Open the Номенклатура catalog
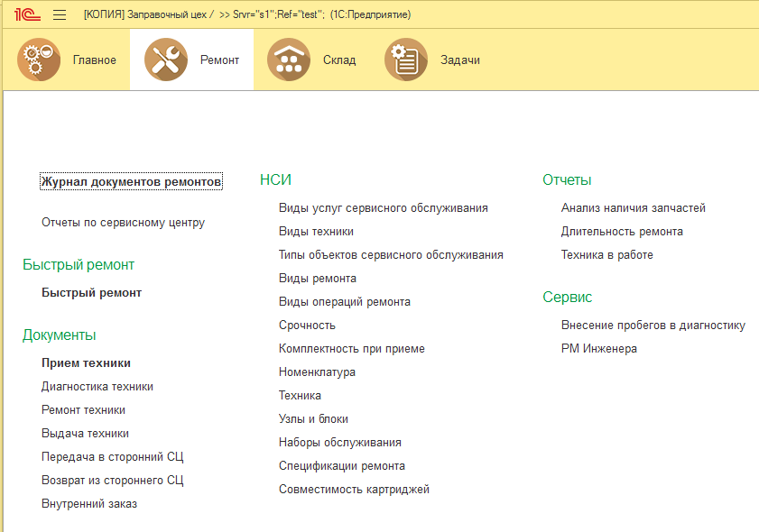759x532 pixels. (317, 372)
